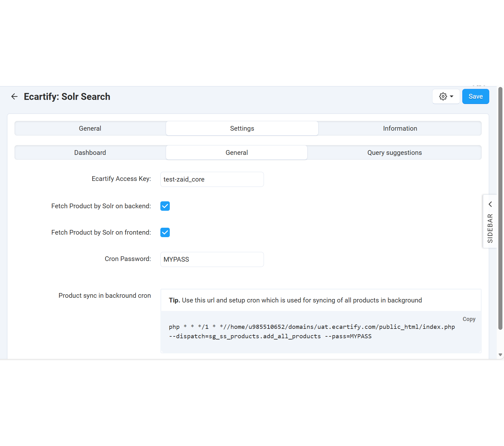This screenshot has height=446, width=504.
Task: Click the Ecartify Access Key input field
Action: pyautogui.click(x=212, y=179)
